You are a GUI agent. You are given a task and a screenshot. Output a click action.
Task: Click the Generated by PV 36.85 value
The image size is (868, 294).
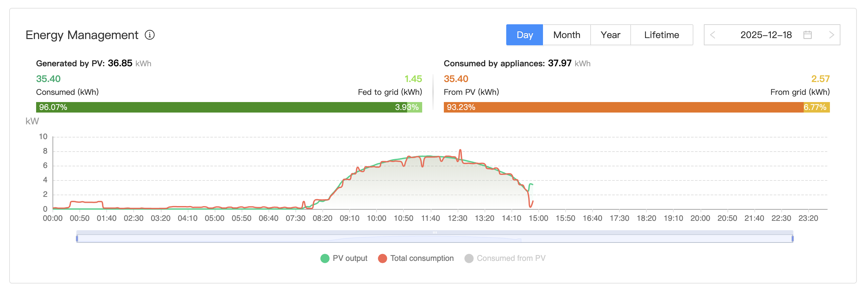[x=120, y=63]
